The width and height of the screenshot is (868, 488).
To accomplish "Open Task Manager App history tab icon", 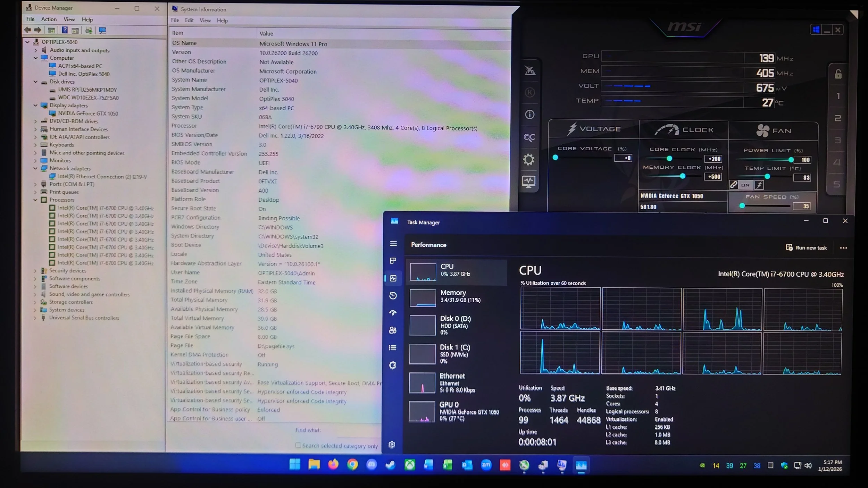I will (x=393, y=296).
